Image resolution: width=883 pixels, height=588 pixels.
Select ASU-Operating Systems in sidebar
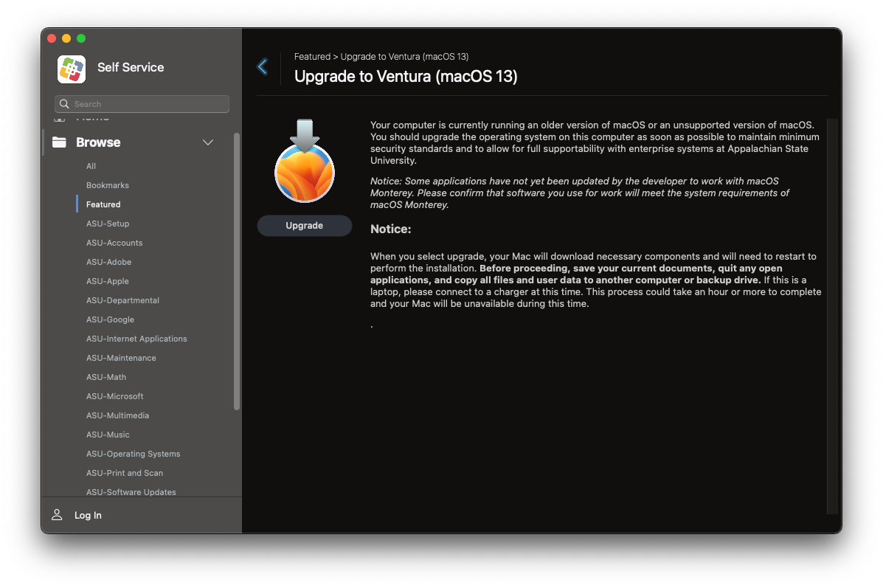coord(133,454)
